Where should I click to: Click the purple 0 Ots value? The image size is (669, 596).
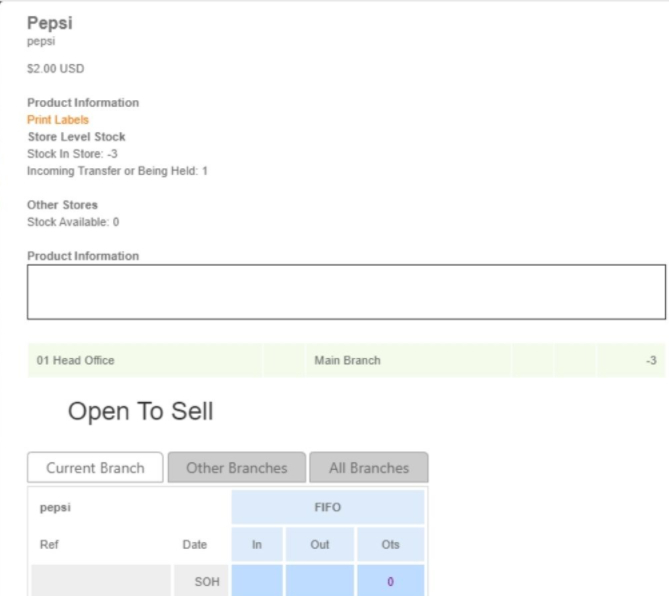(390, 581)
